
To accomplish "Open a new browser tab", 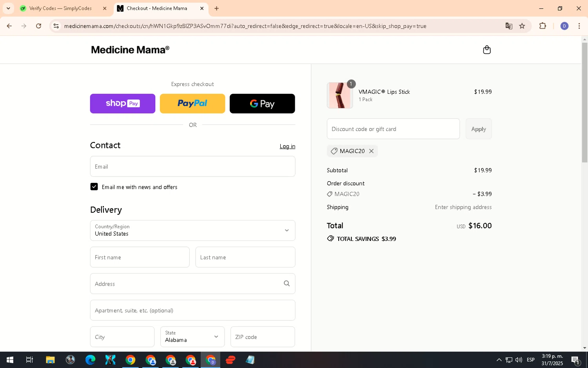I will pos(216,8).
